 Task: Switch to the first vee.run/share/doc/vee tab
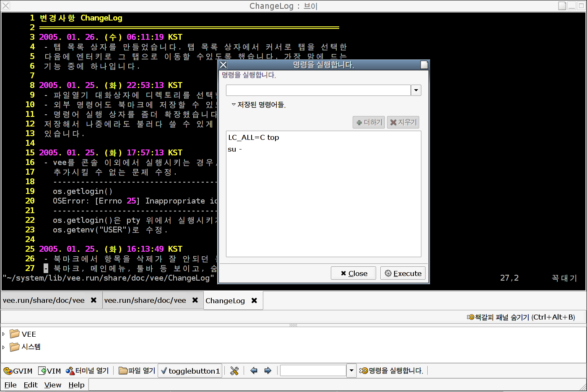(x=44, y=300)
